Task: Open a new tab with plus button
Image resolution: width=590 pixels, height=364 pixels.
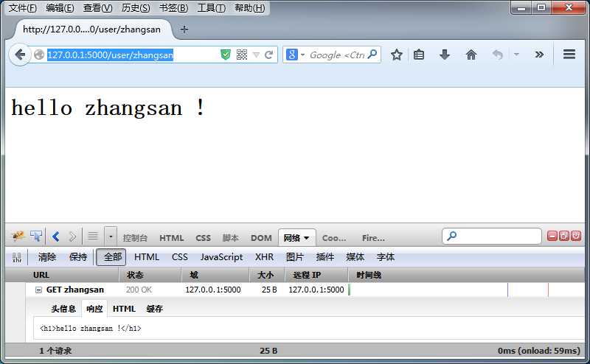Action: pyautogui.click(x=184, y=29)
